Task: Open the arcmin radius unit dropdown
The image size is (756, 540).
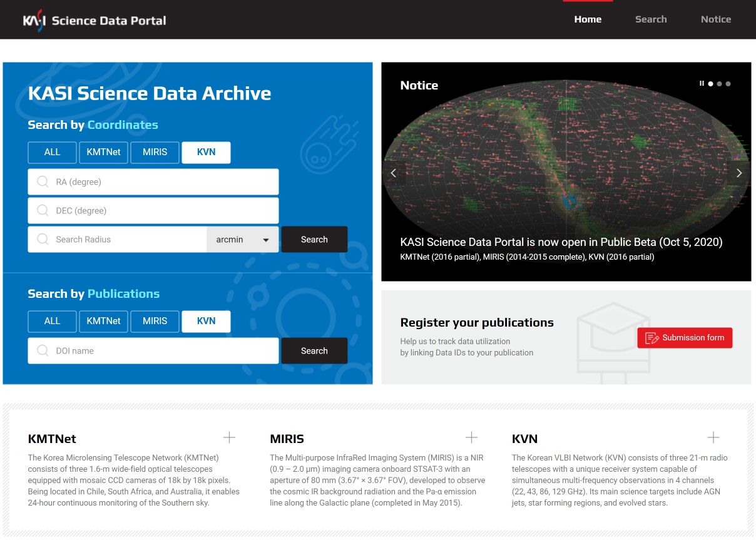Action: (x=243, y=240)
